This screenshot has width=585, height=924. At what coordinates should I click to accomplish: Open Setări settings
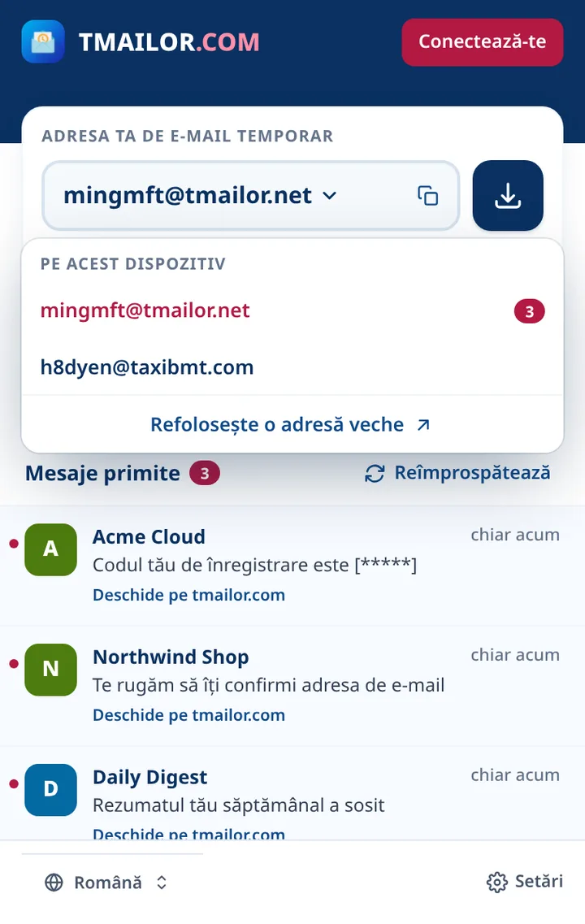(x=524, y=882)
